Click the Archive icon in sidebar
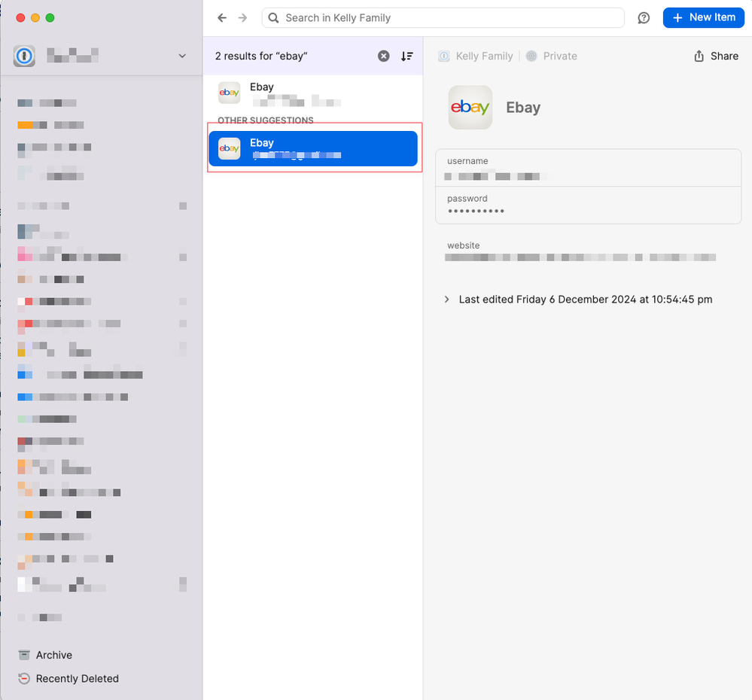The width and height of the screenshot is (752, 700). click(24, 655)
